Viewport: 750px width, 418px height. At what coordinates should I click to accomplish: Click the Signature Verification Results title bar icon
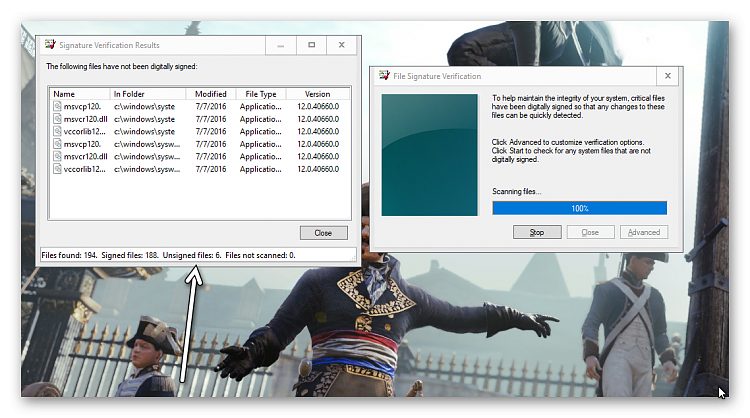[50, 44]
